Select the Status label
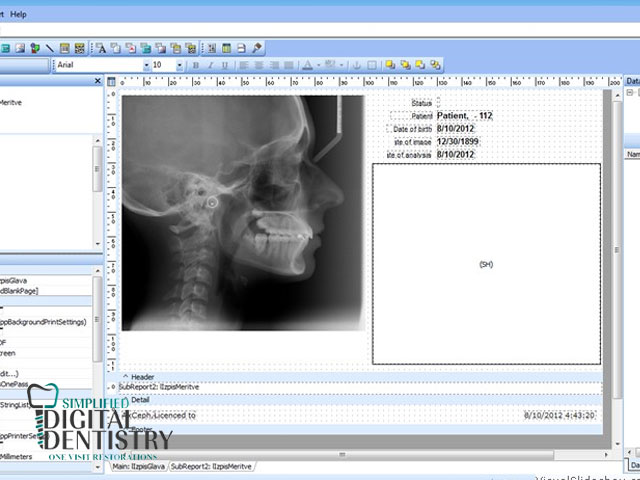Screen dimensions: 640x480 click(x=422, y=103)
